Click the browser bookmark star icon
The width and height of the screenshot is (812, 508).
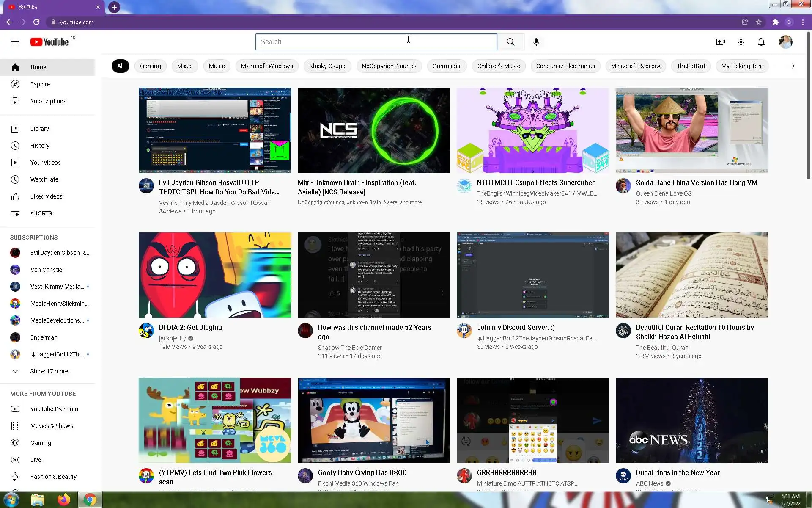click(759, 22)
